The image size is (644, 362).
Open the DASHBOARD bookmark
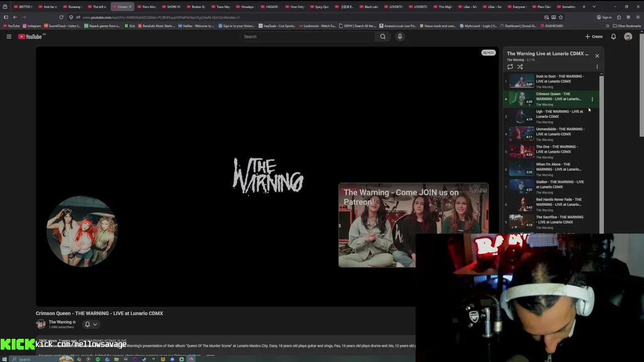coord(551,26)
